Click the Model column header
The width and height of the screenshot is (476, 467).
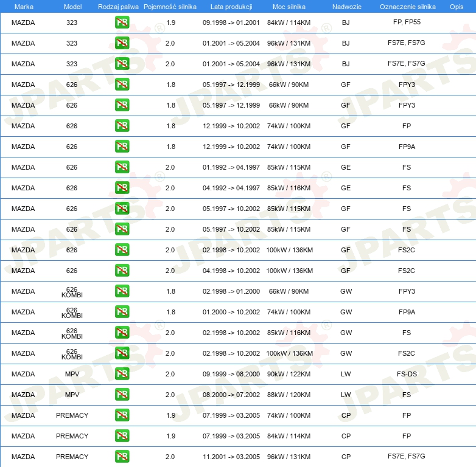click(72, 7)
